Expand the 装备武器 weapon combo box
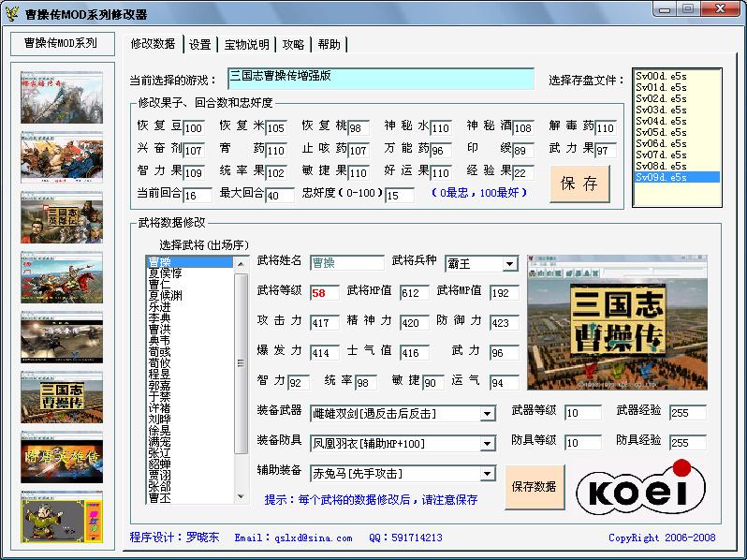 pos(488,413)
